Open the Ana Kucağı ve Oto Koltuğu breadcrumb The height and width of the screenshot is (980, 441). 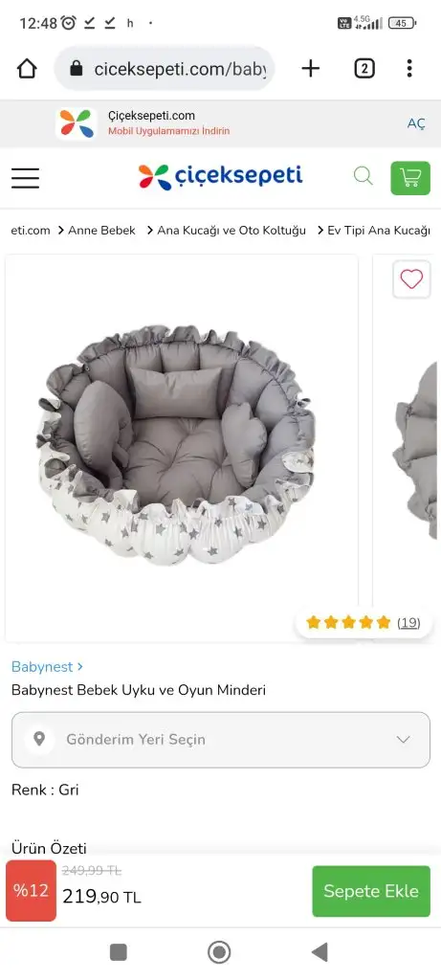click(232, 230)
